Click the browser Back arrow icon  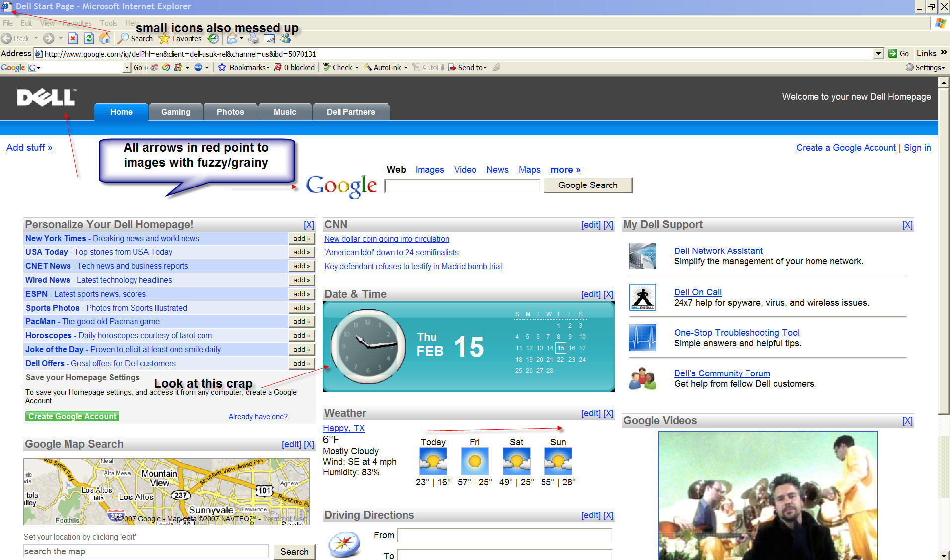(6, 38)
